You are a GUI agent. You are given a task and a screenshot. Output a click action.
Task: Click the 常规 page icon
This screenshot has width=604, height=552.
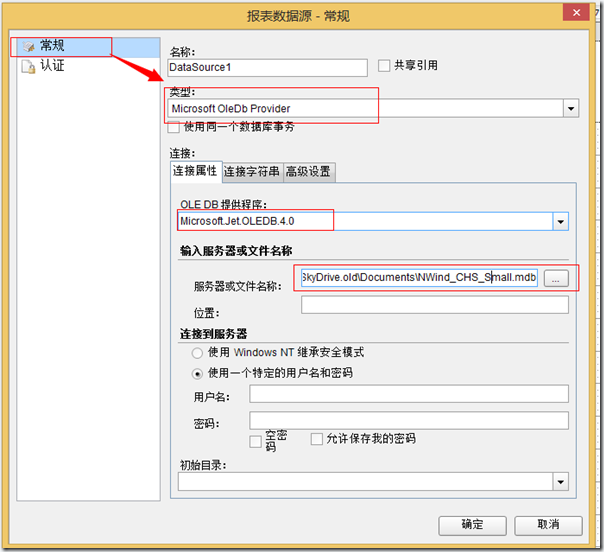(29, 47)
